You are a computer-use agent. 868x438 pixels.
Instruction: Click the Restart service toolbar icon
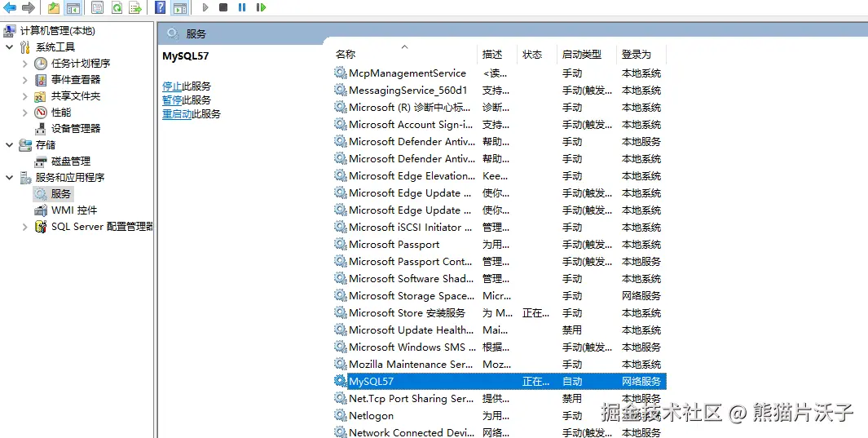[261, 7]
